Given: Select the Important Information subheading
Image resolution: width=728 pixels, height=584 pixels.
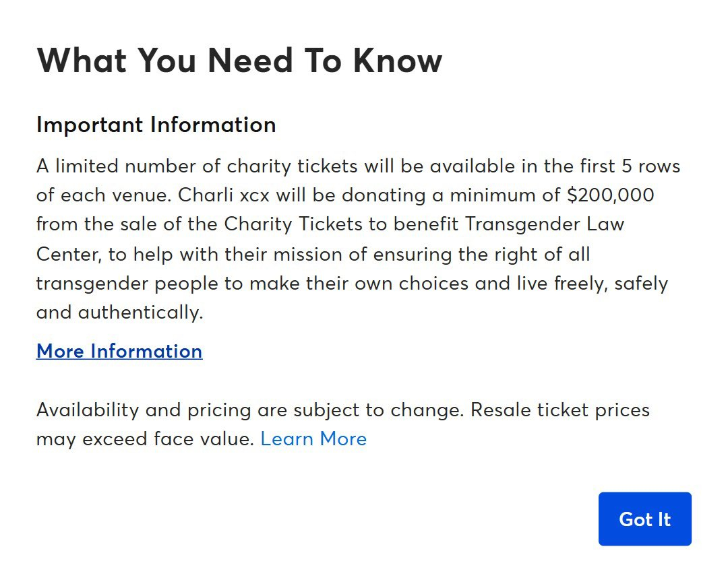Looking at the screenshot, I should pos(156,125).
